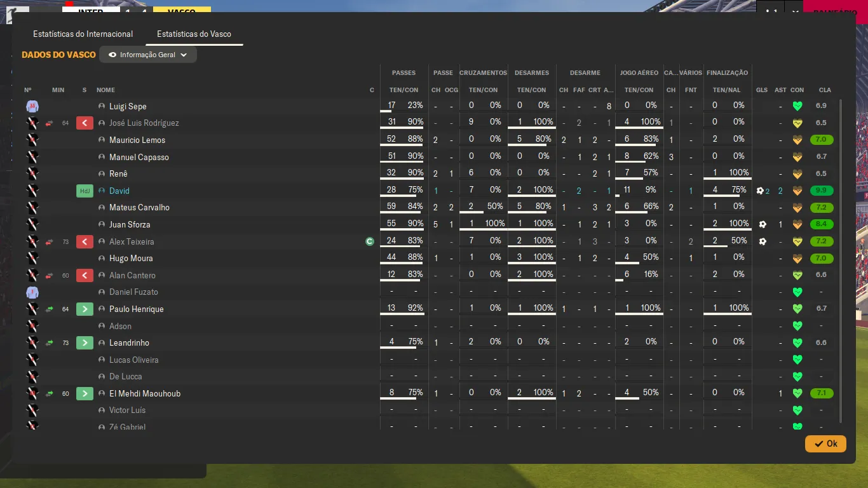The width and height of the screenshot is (868, 488).
Task: Click Juan Sforza goal ball icon
Action: (763, 224)
